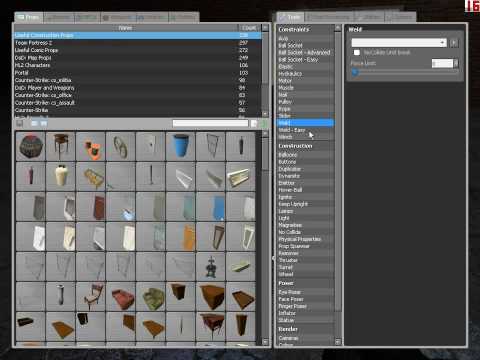Spawn the large brown desk prop

tap(211, 296)
